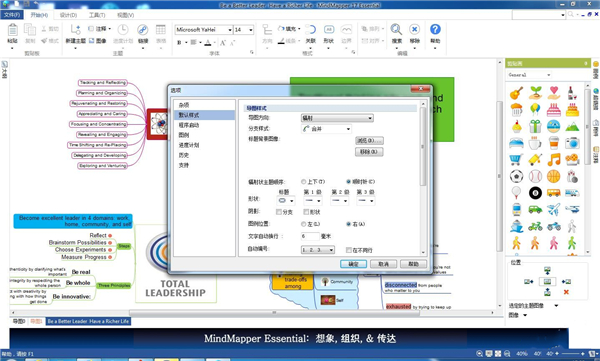Click the zoom slider in status bar

572,354
